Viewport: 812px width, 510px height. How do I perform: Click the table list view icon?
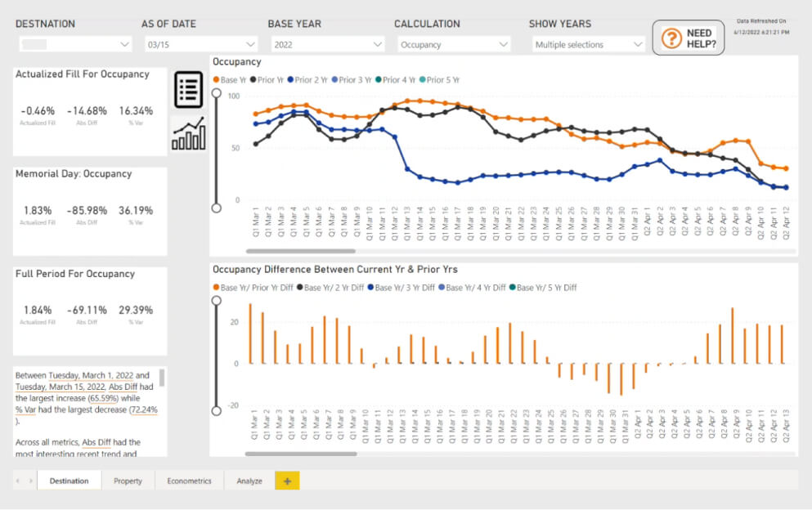(x=189, y=90)
